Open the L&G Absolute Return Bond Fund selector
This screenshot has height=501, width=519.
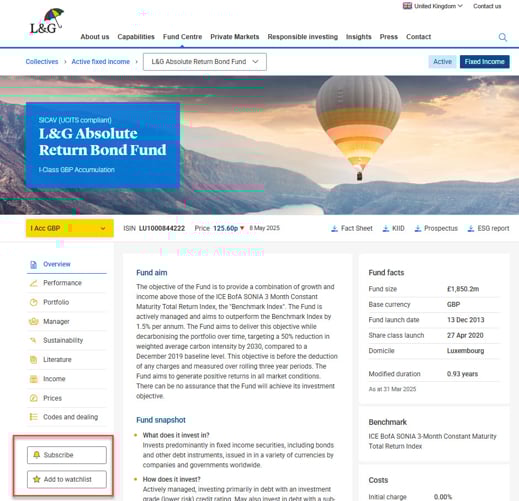click(x=205, y=62)
